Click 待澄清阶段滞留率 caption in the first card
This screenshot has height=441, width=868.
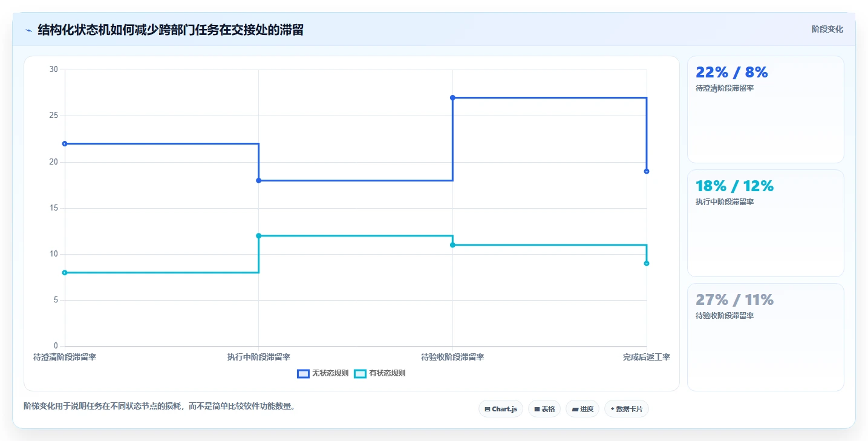(x=725, y=88)
